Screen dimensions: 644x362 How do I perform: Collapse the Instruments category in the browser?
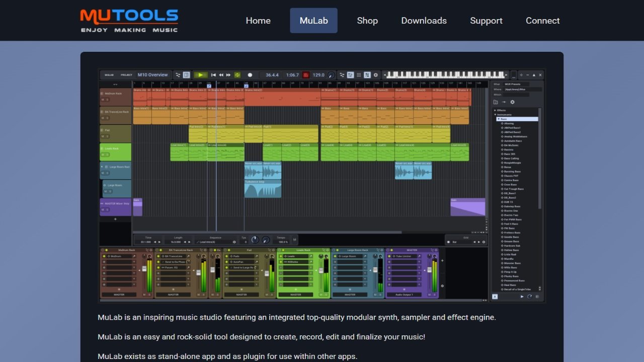pos(496,115)
